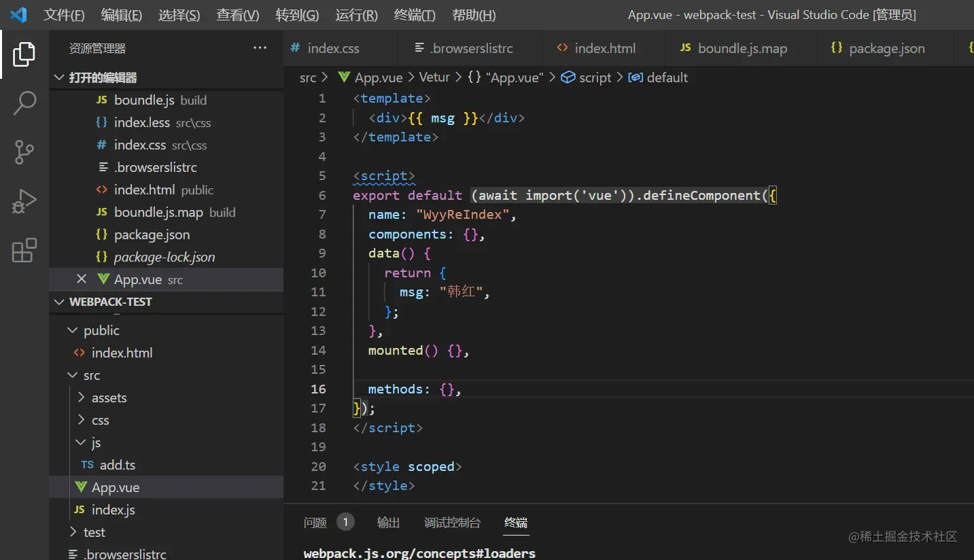Image resolution: width=974 pixels, height=560 pixels.
Task: Show the 问题 panel tab
Action: pyautogui.click(x=315, y=523)
